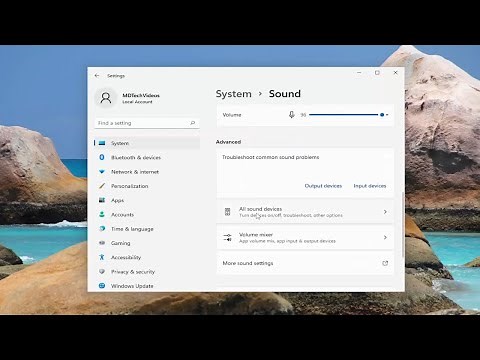Image resolution: width=480 pixels, height=360 pixels.
Task: Click the Privacy shield icon
Action: 102,271
